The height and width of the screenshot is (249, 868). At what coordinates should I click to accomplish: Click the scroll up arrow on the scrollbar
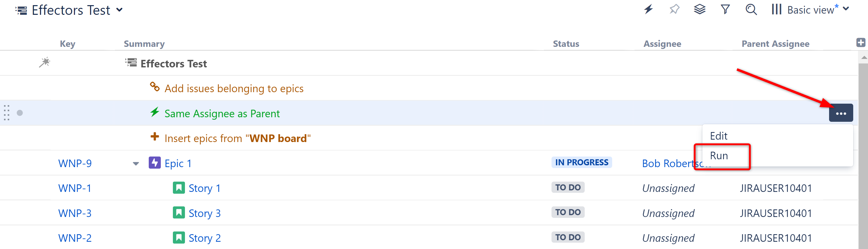click(x=863, y=58)
